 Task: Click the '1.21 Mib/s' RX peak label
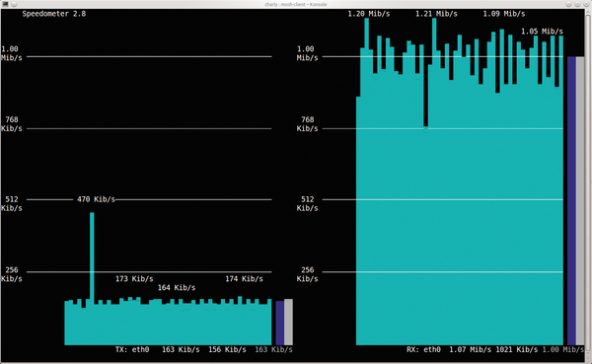click(436, 14)
